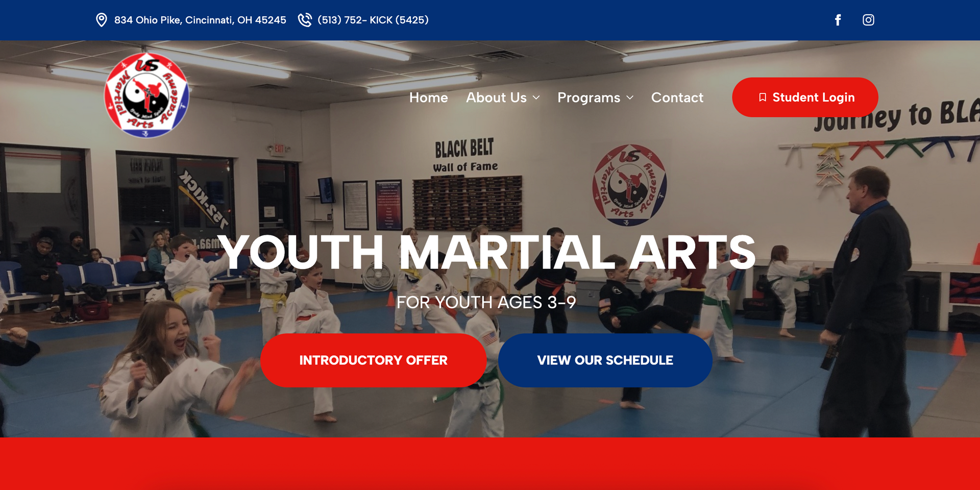The width and height of the screenshot is (980, 490).
Task: Click the 834 Ohio Pike address link
Action: click(x=200, y=20)
